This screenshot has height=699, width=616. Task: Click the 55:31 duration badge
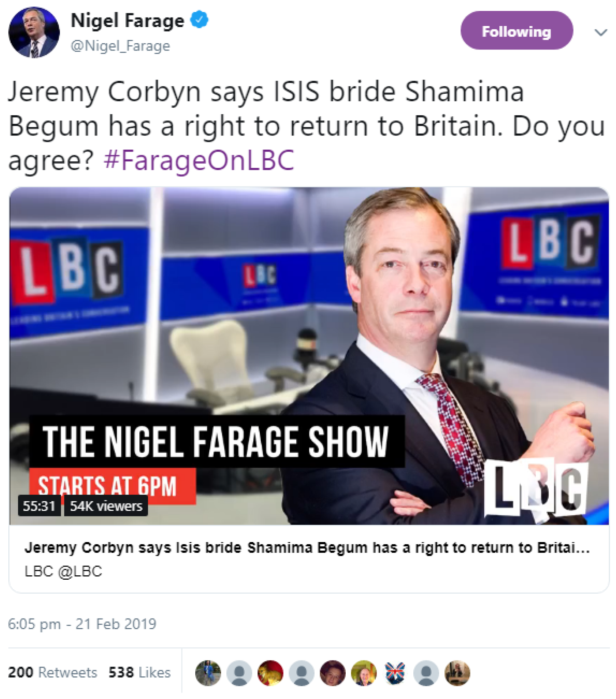coord(39,506)
